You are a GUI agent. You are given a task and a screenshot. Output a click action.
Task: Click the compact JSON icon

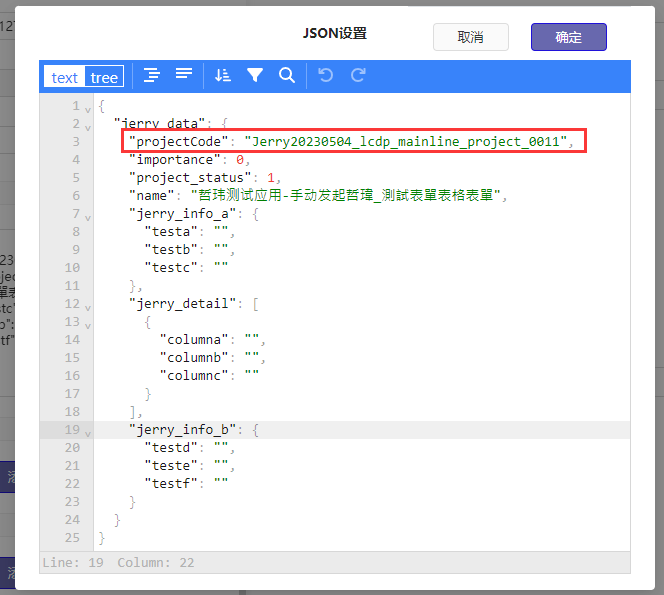point(184,76)
